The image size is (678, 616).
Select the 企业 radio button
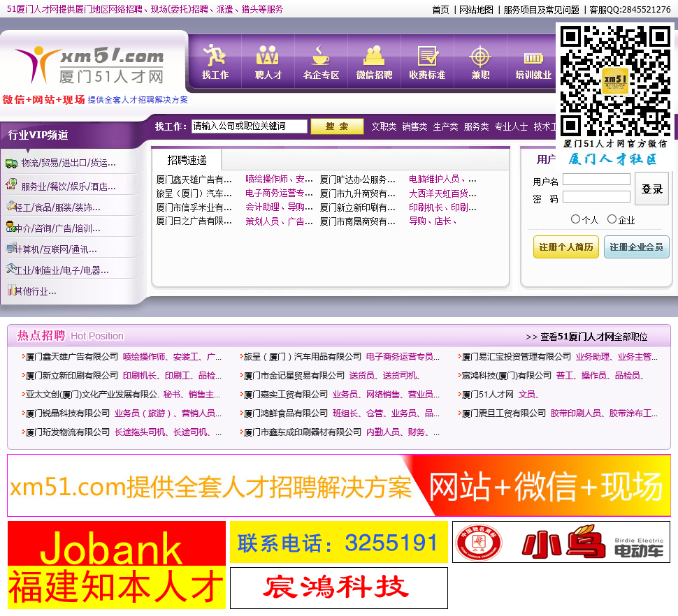coord(612,219)
